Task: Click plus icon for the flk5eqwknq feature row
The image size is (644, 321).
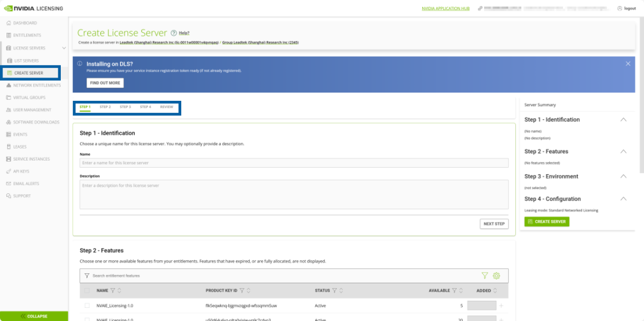Action: click(x=501, y=306)
